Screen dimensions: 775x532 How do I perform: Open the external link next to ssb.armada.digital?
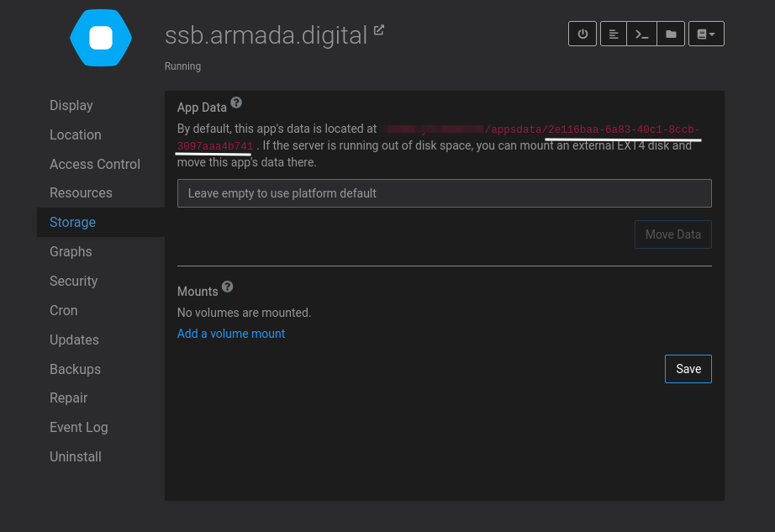[x=378, y=30]
